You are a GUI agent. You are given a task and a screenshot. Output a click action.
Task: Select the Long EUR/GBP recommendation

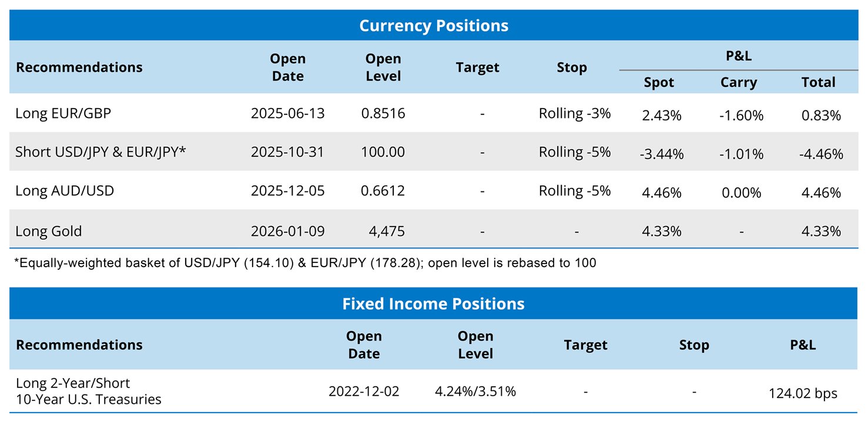[63, 113]
